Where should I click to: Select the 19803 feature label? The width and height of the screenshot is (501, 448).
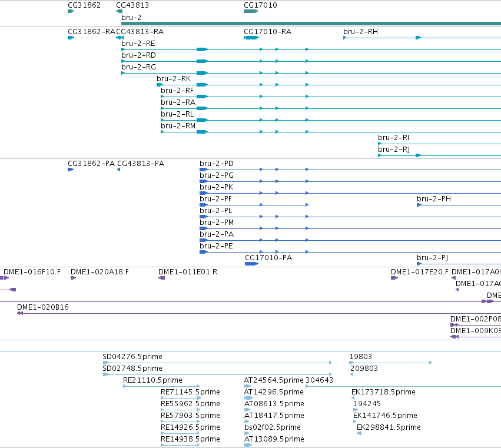click(x=361, y=357)
